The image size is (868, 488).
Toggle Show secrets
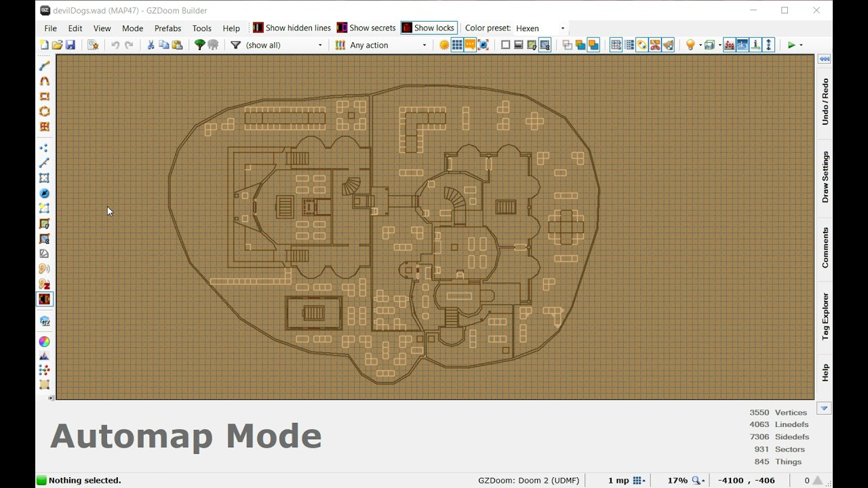366,28
